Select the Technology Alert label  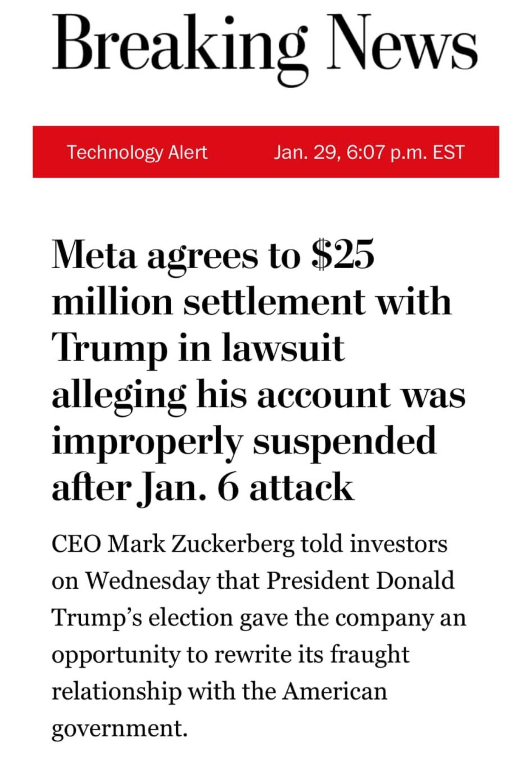(137, 152)
